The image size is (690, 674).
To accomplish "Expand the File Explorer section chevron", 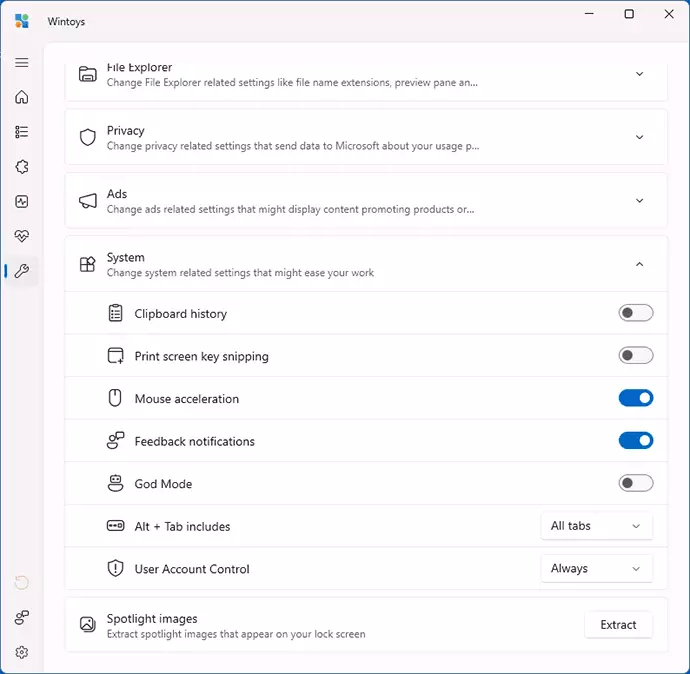I will [x=639, y=74].
